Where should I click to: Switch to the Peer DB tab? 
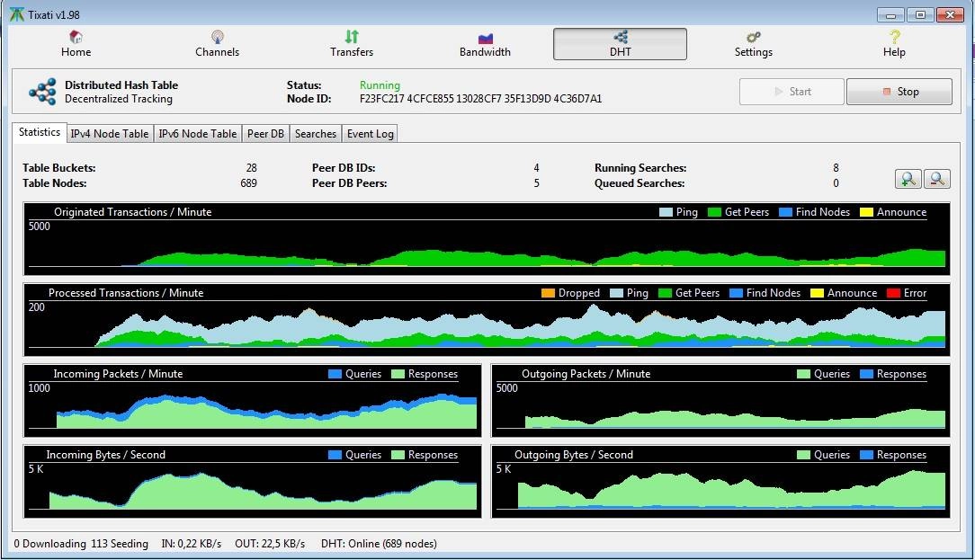click(265, 134)
